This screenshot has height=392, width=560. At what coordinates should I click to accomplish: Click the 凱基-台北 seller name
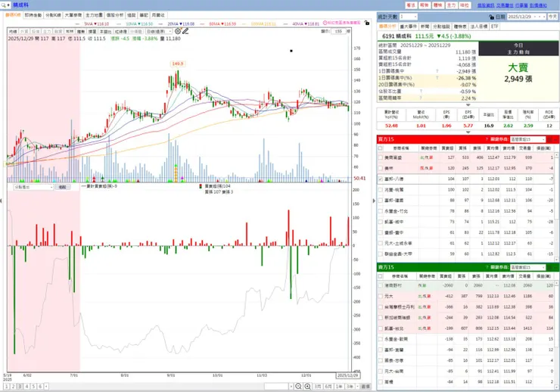pyautogui.click(x=394, y=328)
